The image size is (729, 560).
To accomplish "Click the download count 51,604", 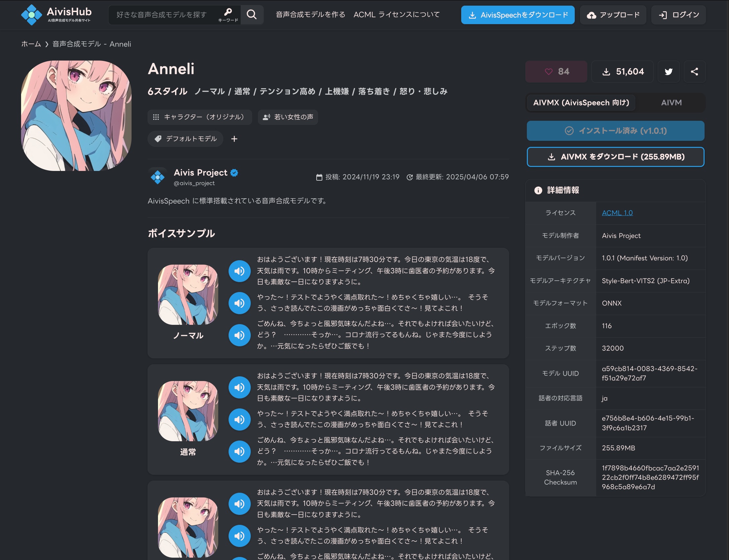I will pyautogui.click(x=623, y=72).
